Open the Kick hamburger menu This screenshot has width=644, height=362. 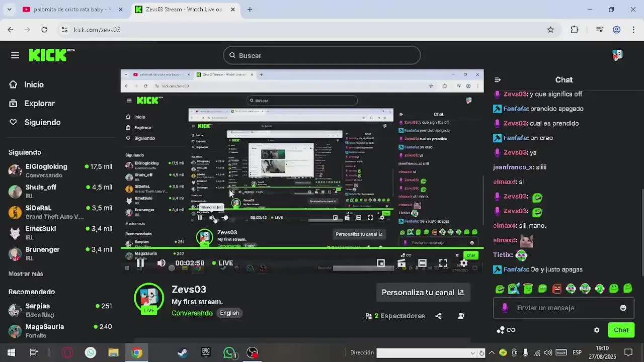coord(15,55)
